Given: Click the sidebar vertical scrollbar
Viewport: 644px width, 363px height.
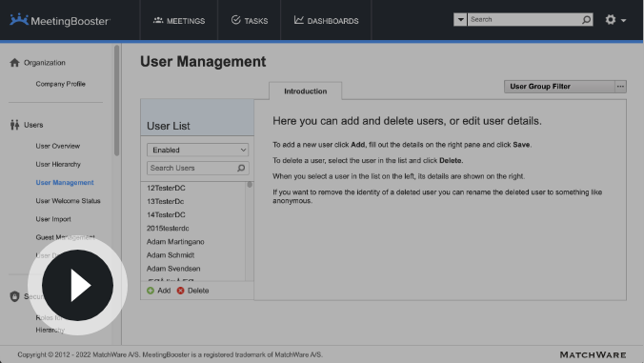Looking at the screenshot, I should coord(117,101).
